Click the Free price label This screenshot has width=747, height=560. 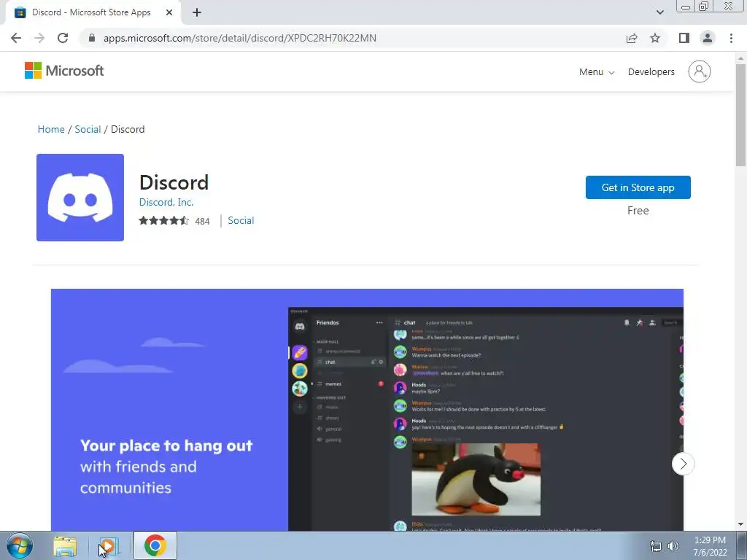(x=638, y=211)
